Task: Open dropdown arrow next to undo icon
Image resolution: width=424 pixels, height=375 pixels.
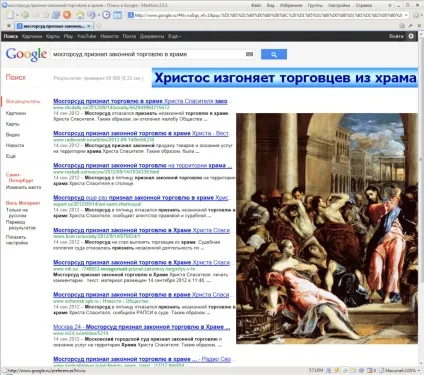Action: [x=98, y=15]
